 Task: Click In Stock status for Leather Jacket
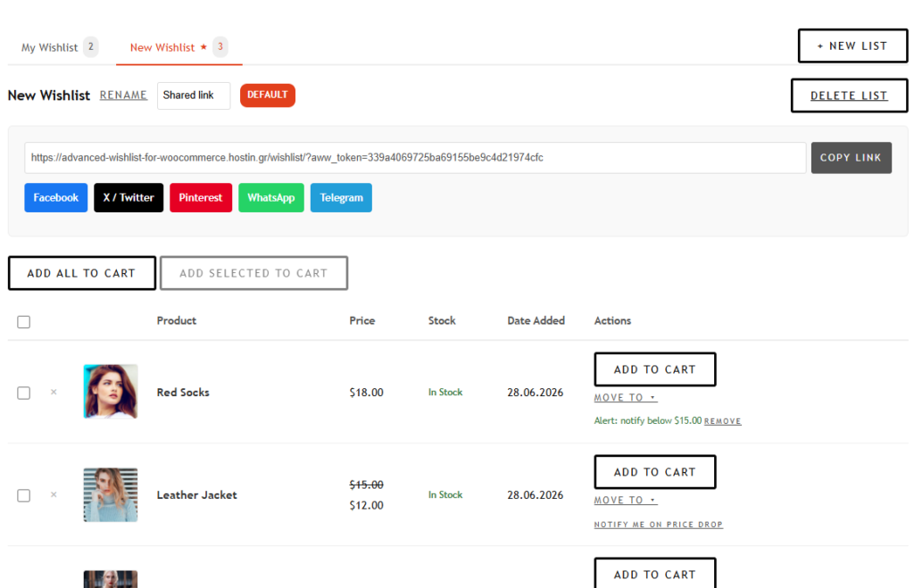(x=445, y=495)
